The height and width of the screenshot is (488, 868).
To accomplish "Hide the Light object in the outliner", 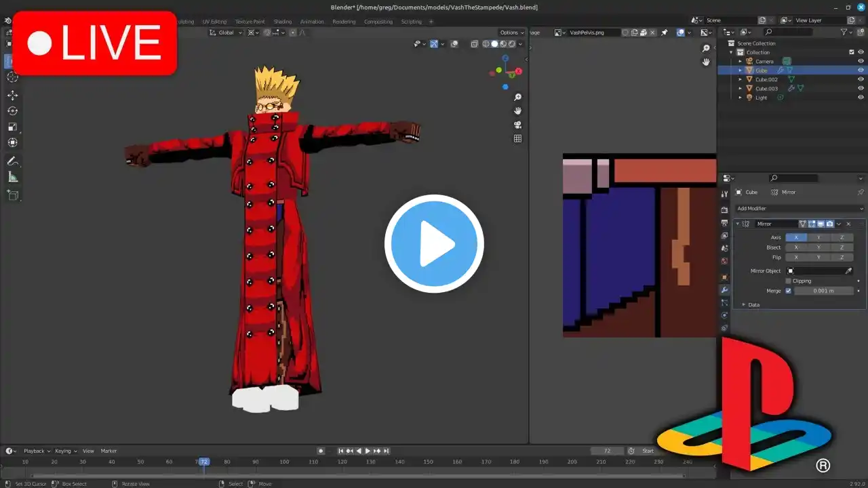I will tap(860, 97).
